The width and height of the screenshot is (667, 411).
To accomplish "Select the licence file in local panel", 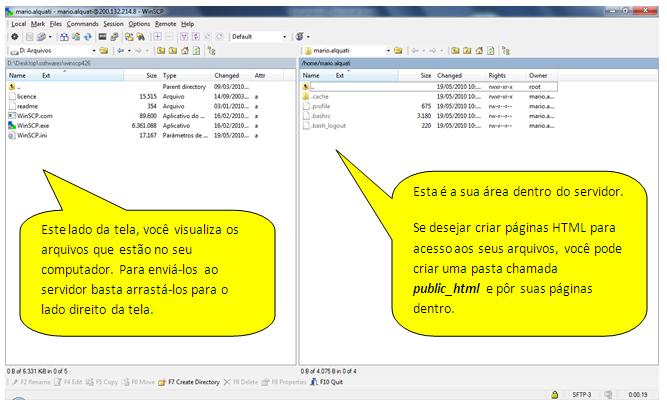I will click(x=26, y=97).
